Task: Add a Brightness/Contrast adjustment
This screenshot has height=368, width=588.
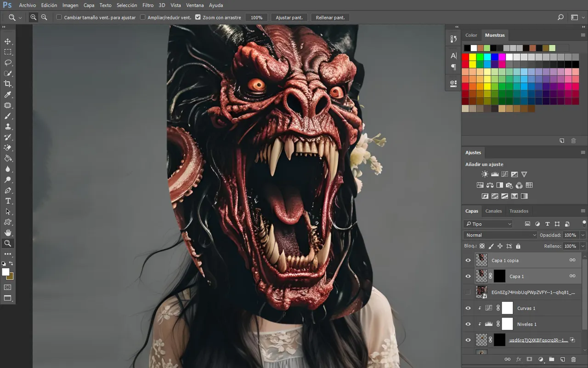Action: pyautogui.click(x=485, y=174)
